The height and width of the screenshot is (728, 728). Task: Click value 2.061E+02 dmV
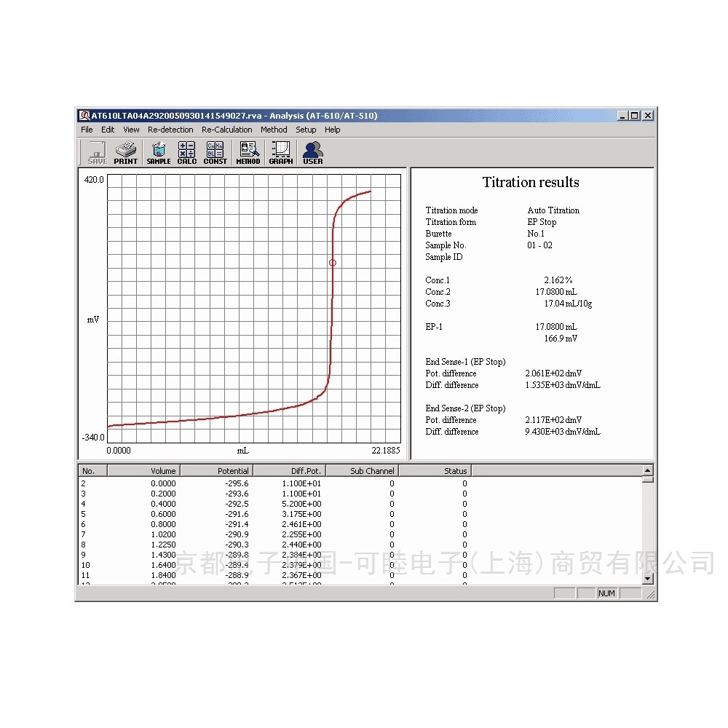553,373
